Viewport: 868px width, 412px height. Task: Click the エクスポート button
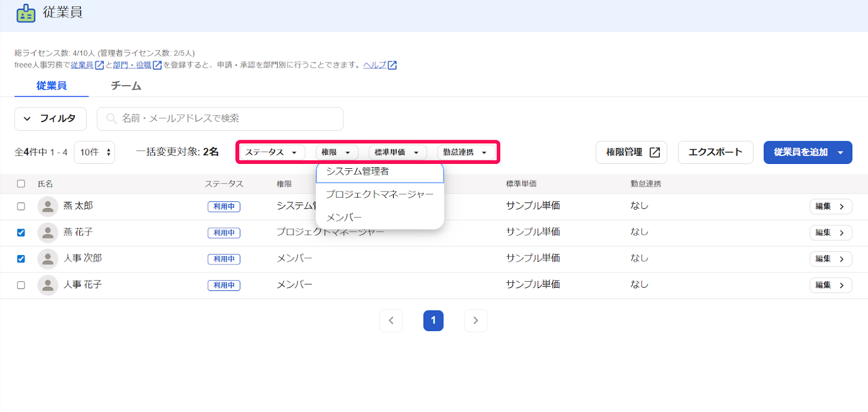pos(716,153)
